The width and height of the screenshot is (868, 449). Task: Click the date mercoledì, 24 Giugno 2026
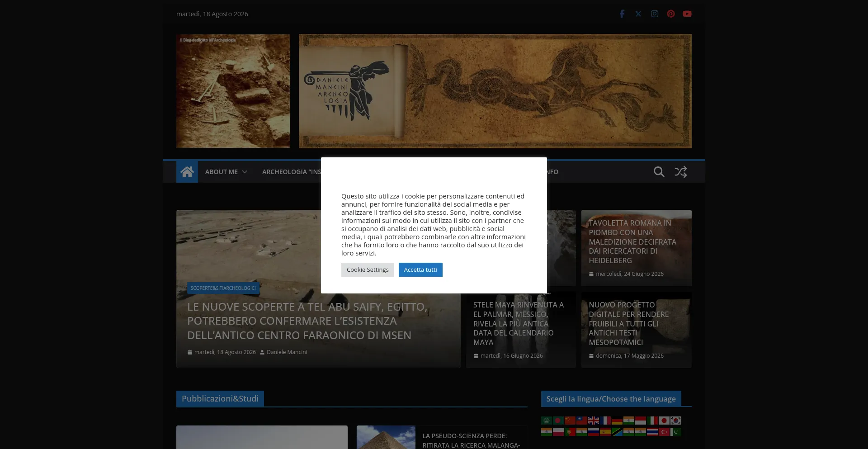point(630,274)
